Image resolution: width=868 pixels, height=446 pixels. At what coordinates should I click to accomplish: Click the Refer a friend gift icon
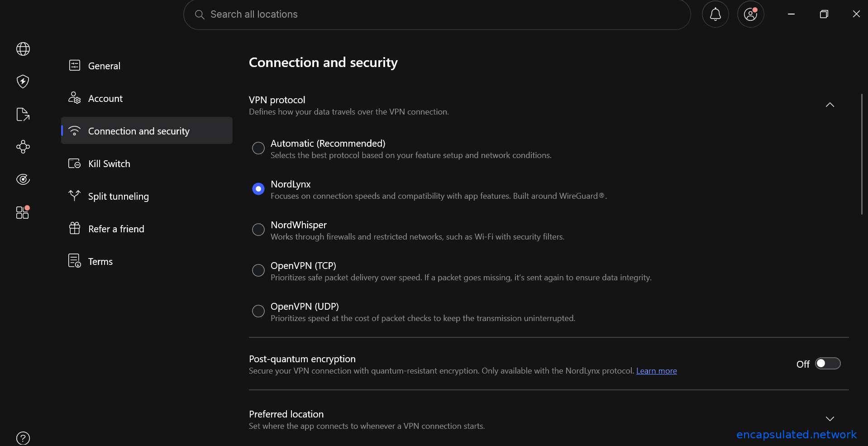coord(75,228)
